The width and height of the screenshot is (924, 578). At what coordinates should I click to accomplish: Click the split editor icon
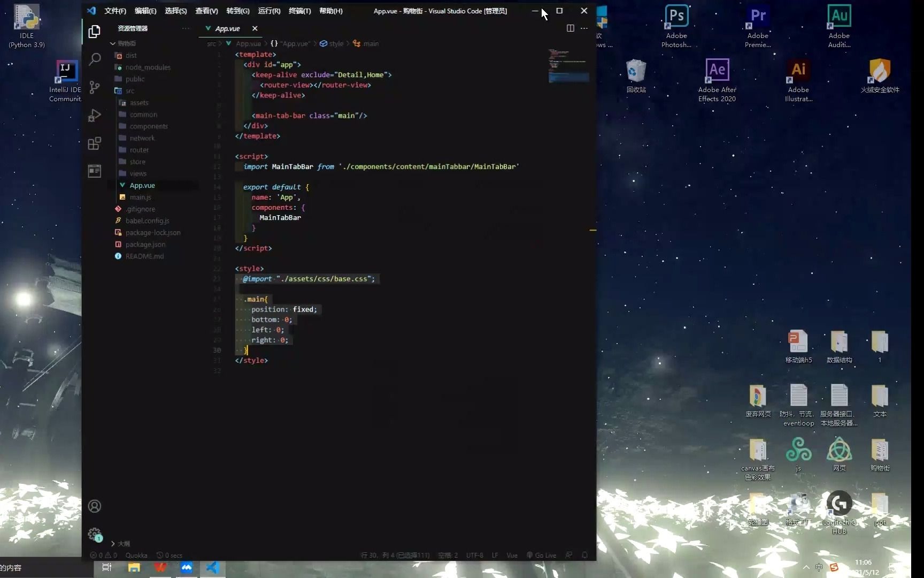(x=571, y=28)
